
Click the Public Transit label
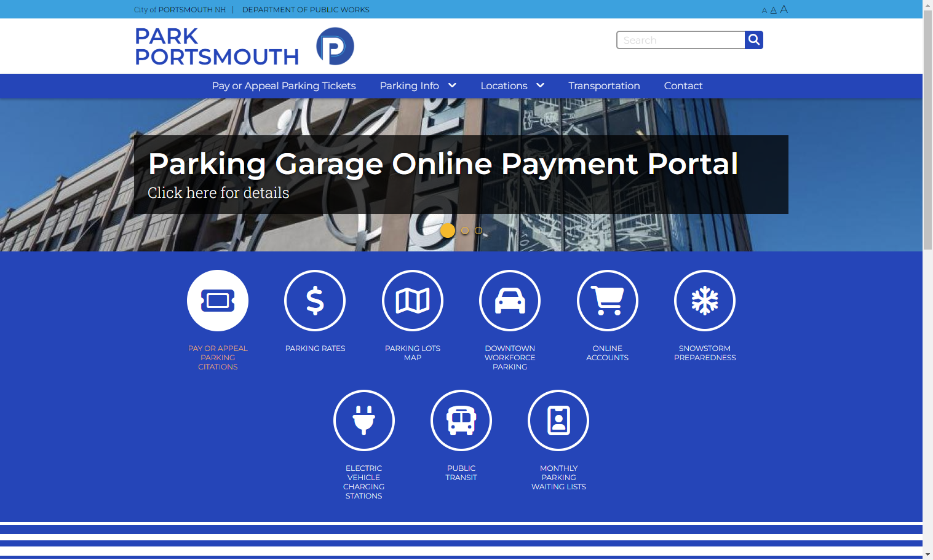click(x=461, y=473)
